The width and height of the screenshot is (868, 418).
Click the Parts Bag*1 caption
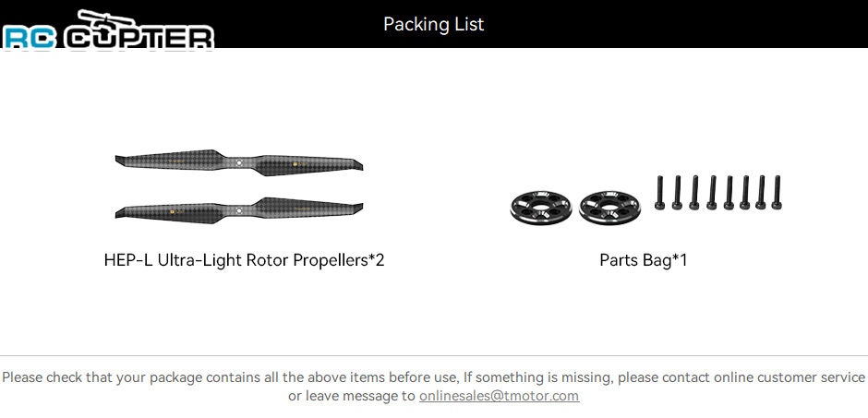pyautogui.click(x=644, y=260)
